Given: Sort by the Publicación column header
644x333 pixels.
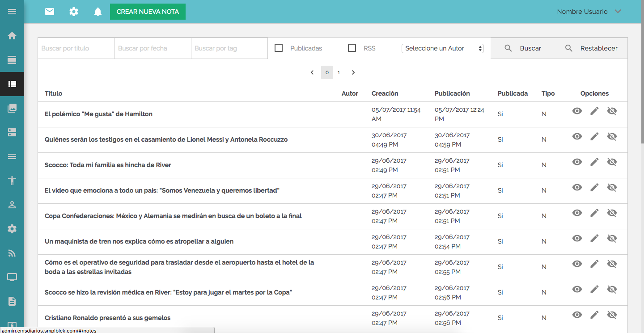Looking at the screenshot, I should [452, 93].
